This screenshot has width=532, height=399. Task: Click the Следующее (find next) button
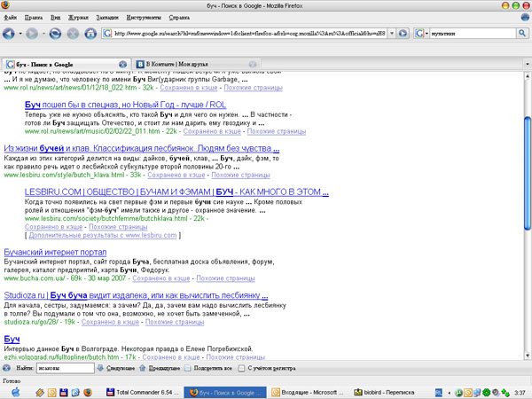121,366
